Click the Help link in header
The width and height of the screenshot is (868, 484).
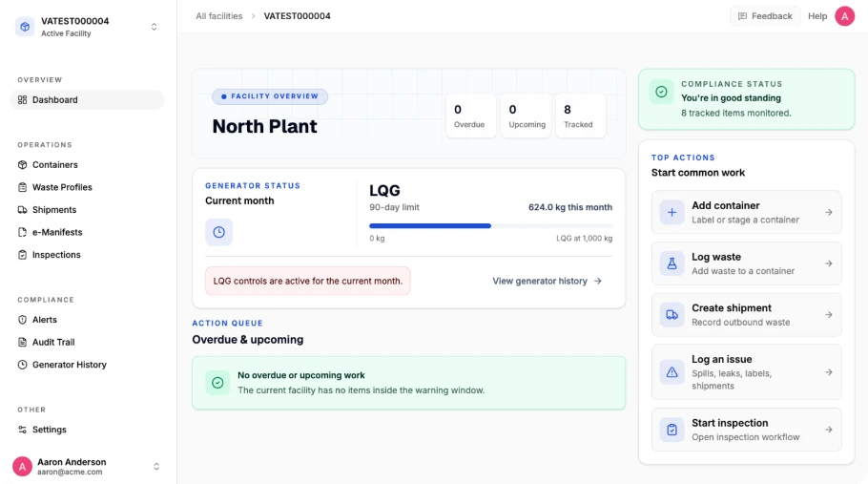pyautogui.click(x=817, y=16)
